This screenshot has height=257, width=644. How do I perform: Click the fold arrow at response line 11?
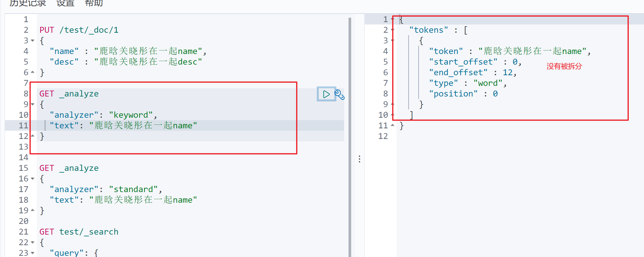coord(392,125)
